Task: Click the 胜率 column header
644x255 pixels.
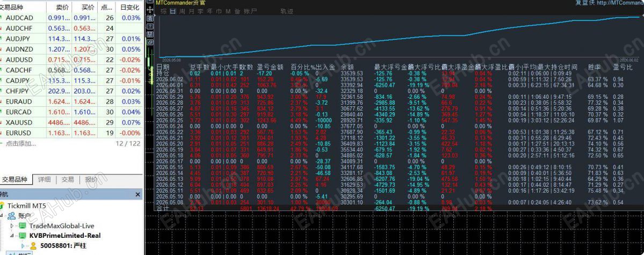Action: point(594,67)
